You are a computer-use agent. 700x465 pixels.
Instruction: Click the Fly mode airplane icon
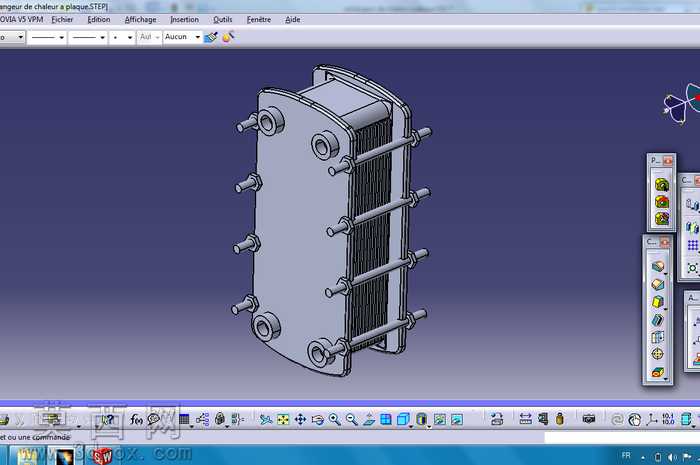266,419
